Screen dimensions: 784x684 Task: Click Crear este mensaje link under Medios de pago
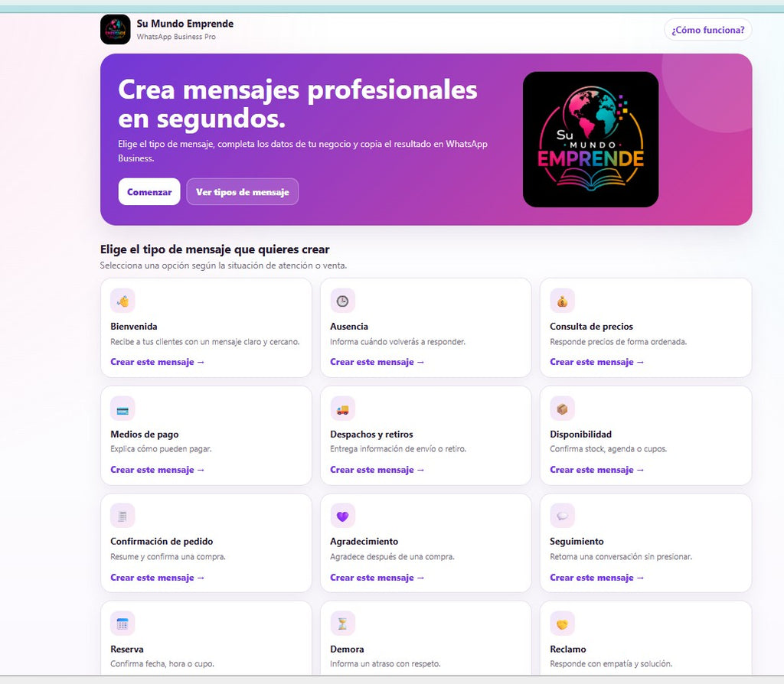pos(158,471)
